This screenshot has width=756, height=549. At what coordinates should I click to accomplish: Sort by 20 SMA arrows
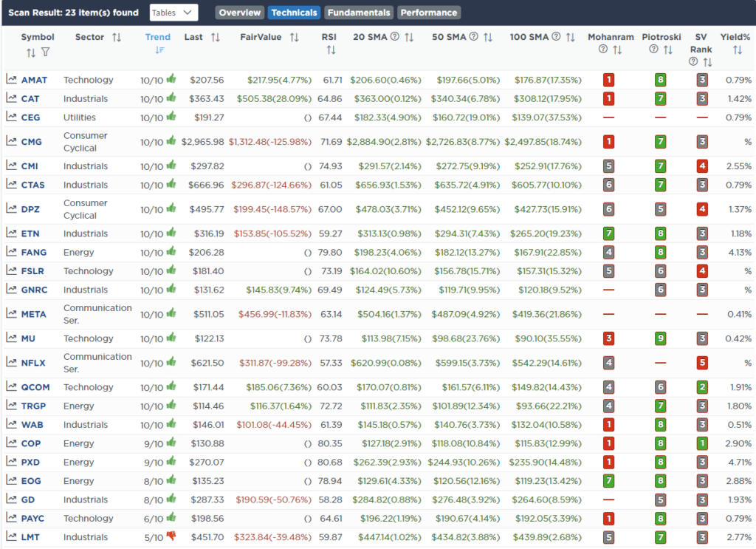pyautogui.click(x=409, y=37)
